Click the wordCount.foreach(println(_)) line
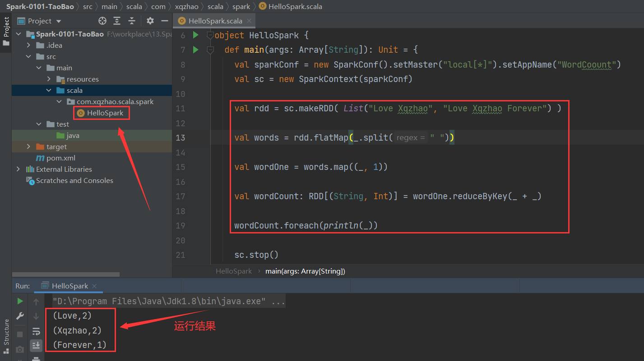644x361 pixels. point(306,225)
